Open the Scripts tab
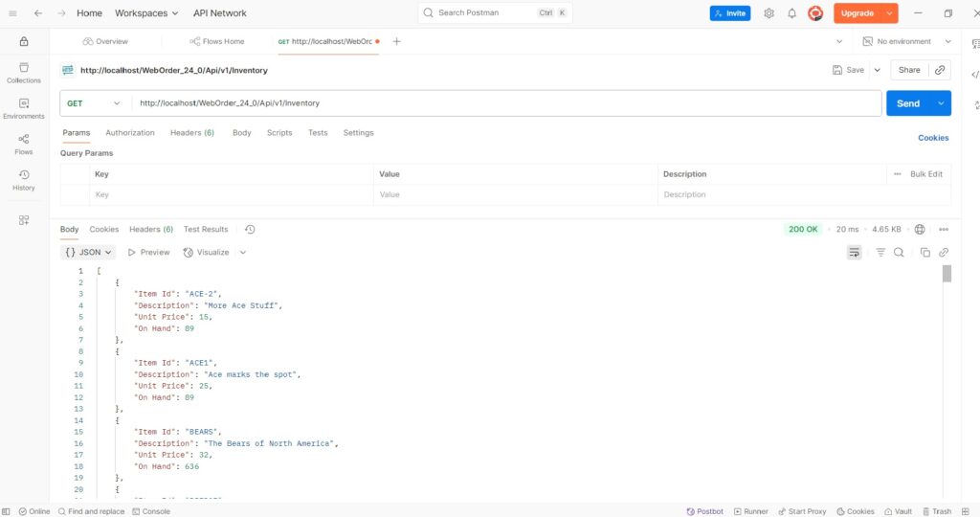Screen dimensions: 980x517 tap(279, 132)
